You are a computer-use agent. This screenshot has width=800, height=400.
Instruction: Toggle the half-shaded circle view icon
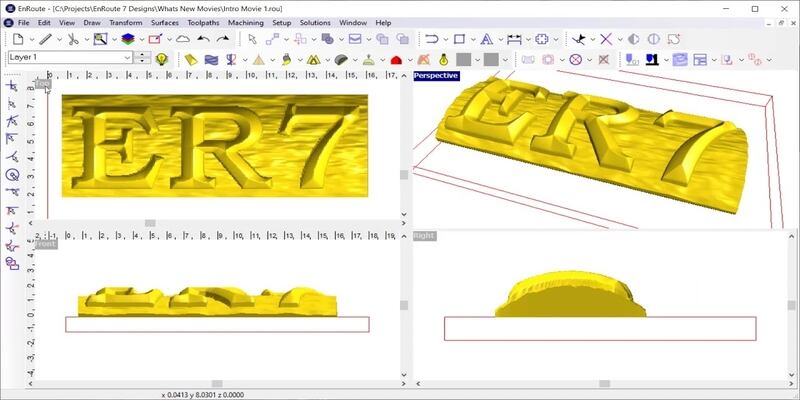coord(633,39)
